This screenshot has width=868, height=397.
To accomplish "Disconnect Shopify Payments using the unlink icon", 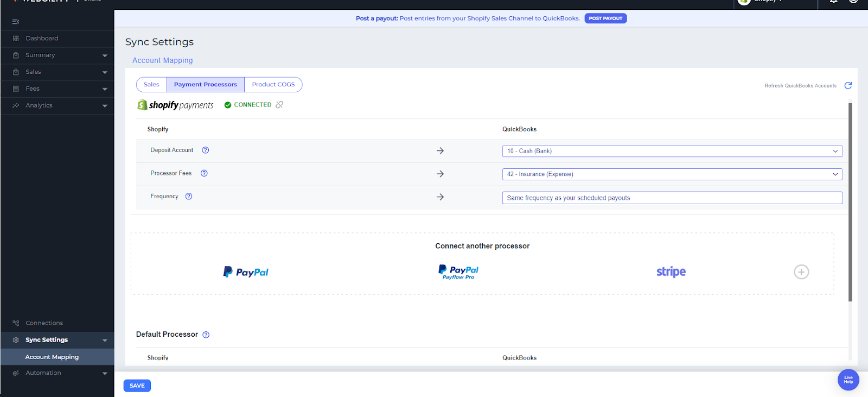I will coord(279,105).
